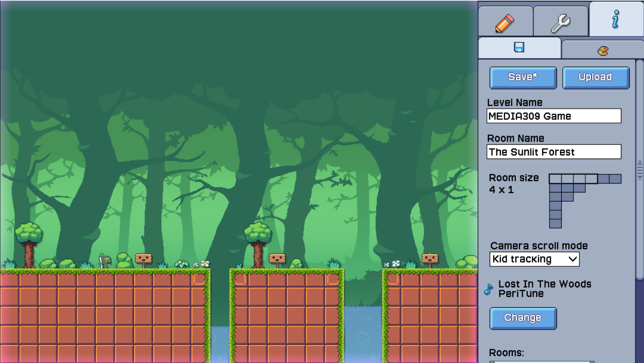The height and width of the screenshot is (363, 644).
Task: Click the '4 x 1' room size value
Action: (x=501, y=190)
